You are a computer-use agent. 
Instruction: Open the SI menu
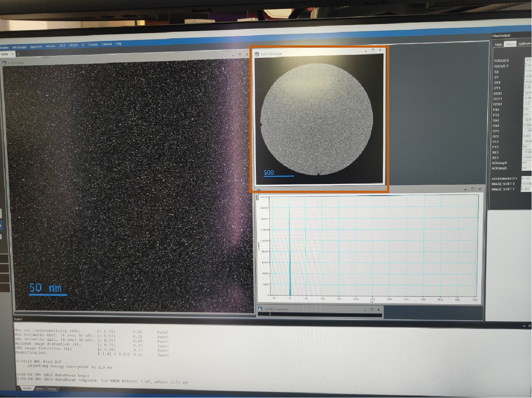click(x=83, y=44)
